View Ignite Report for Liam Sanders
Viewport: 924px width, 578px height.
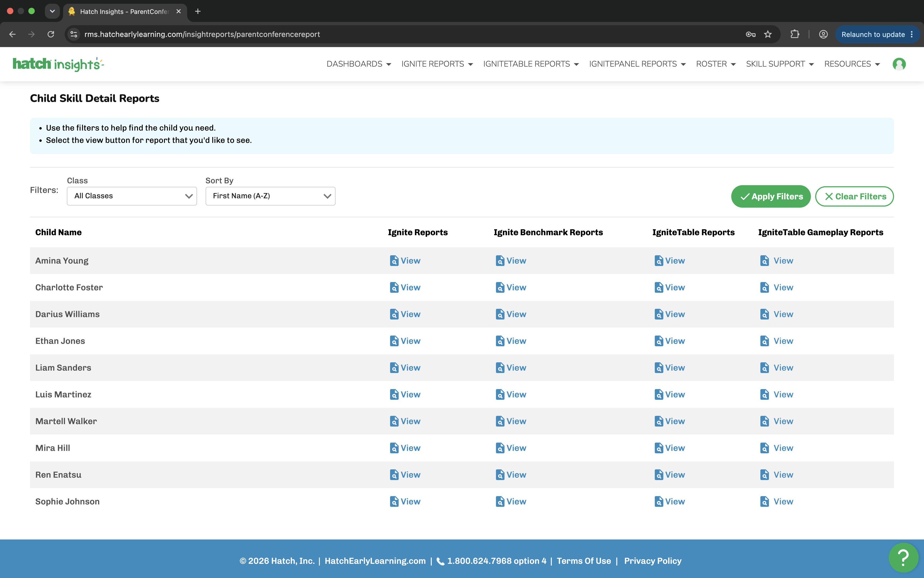click(x=405, y=368)
